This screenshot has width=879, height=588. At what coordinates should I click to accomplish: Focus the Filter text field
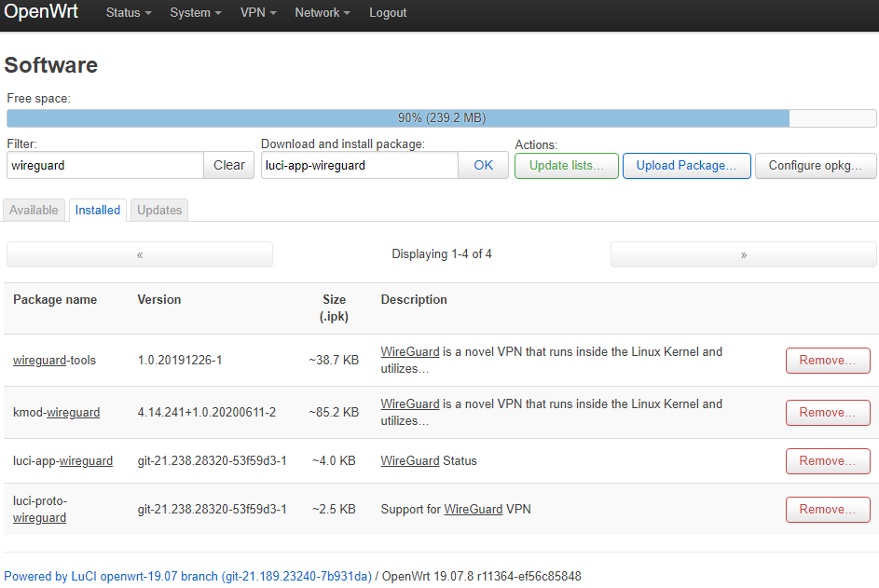click(104, 165)
